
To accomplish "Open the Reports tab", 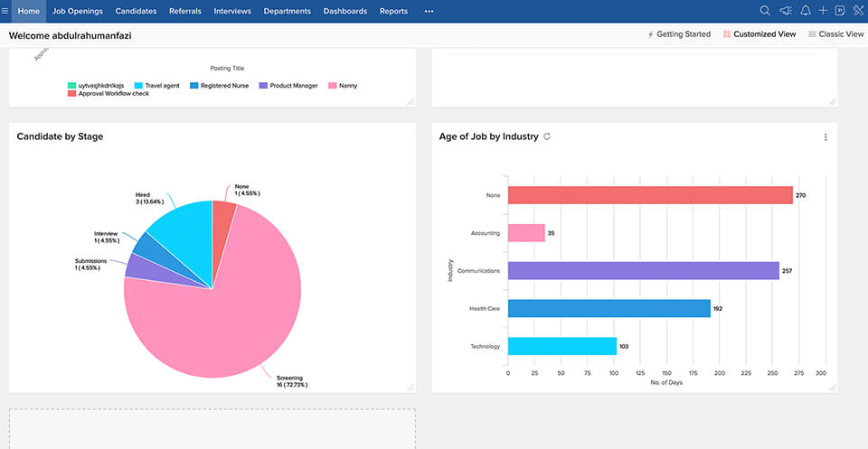I will pyautogui.click(x=393, y=11).
